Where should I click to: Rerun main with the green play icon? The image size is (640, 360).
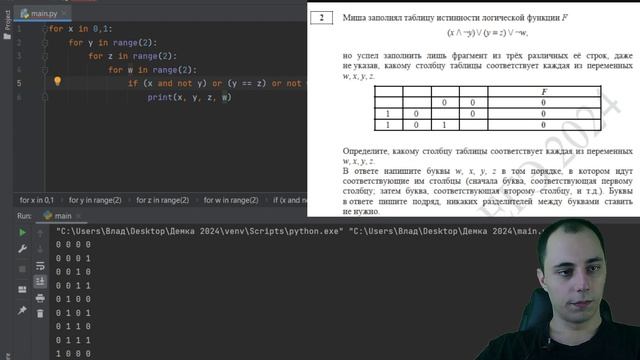(22, 232)
